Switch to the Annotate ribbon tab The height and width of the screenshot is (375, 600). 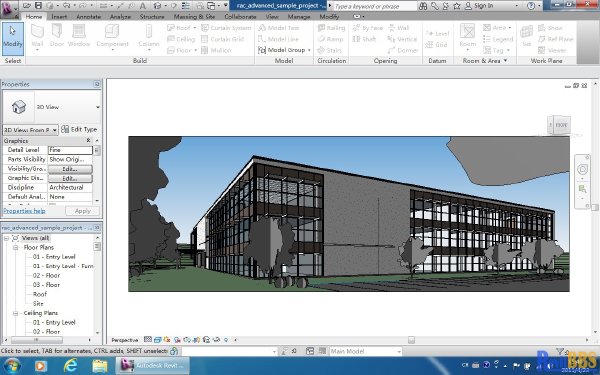(88, 17)
